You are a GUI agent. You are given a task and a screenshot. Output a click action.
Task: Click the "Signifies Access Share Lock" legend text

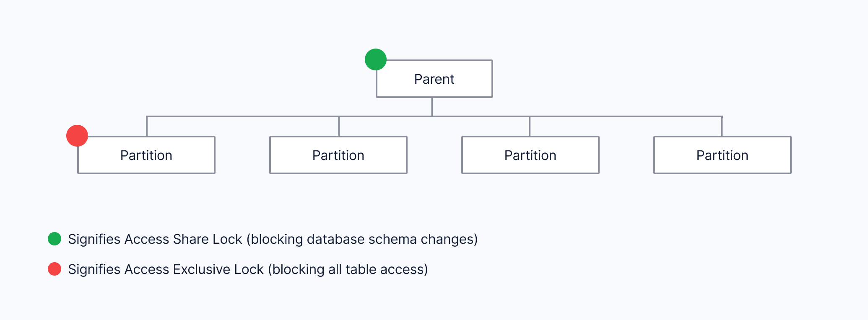pos(155,239)
